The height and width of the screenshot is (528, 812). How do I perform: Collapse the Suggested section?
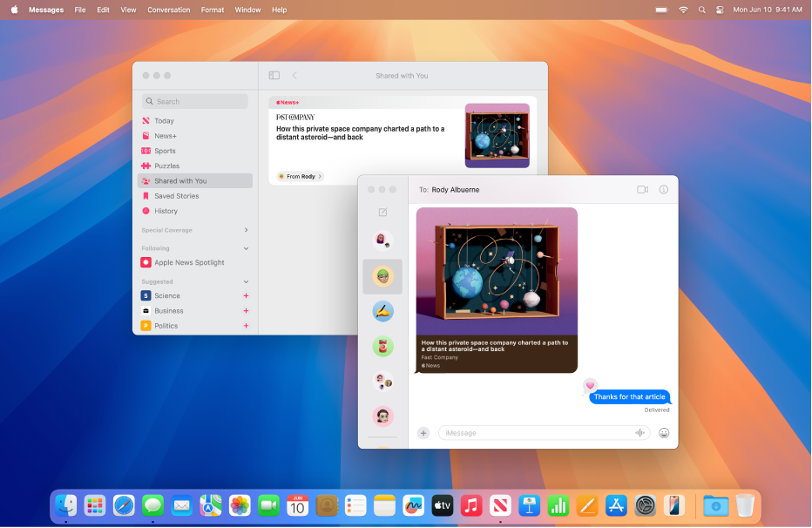[x=246, y=282]
